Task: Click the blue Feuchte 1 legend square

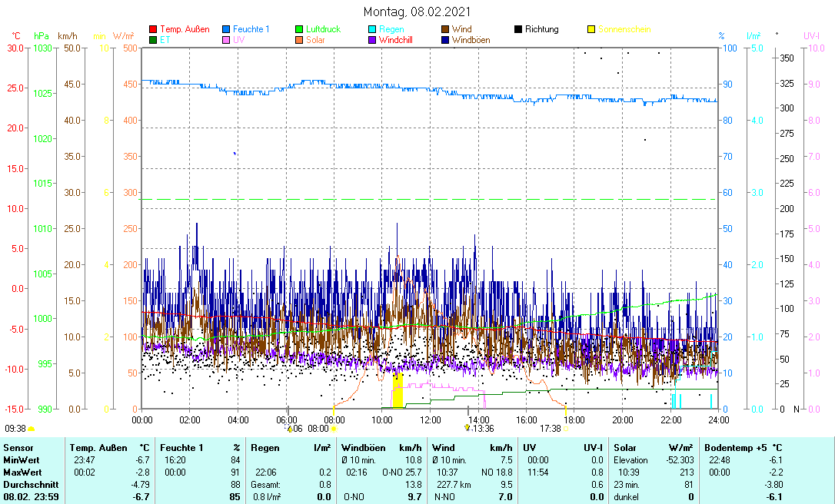Action: coord(226,29)
